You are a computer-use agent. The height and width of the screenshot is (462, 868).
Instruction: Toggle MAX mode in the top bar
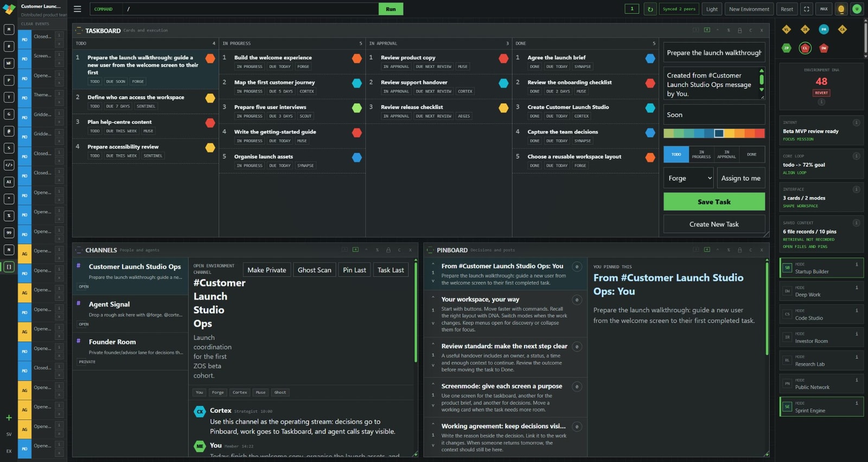pos(824,9)
